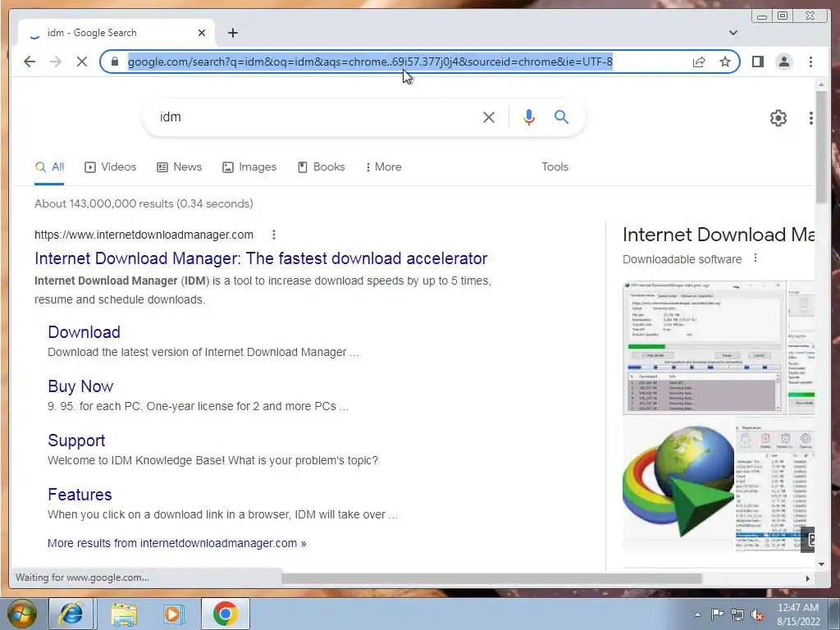Click the Chrome taskbar icon
The image size is (840, 630).
tap(226, 614)
